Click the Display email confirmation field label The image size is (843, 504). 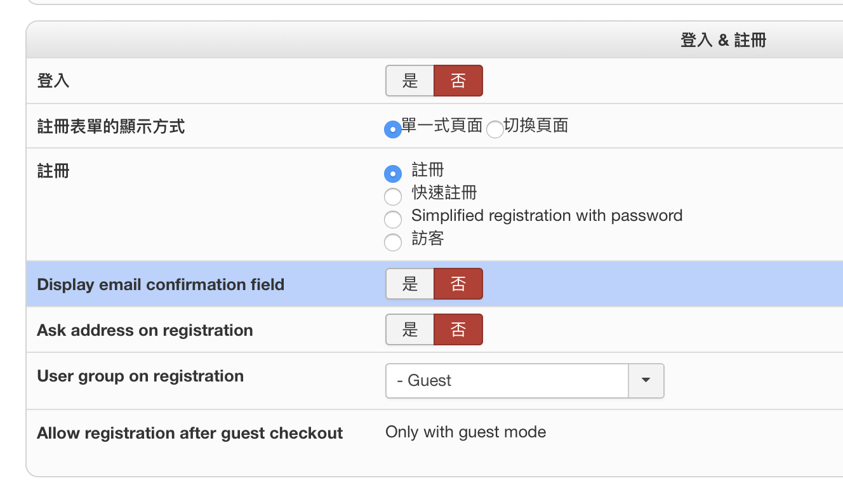point(161,284)
